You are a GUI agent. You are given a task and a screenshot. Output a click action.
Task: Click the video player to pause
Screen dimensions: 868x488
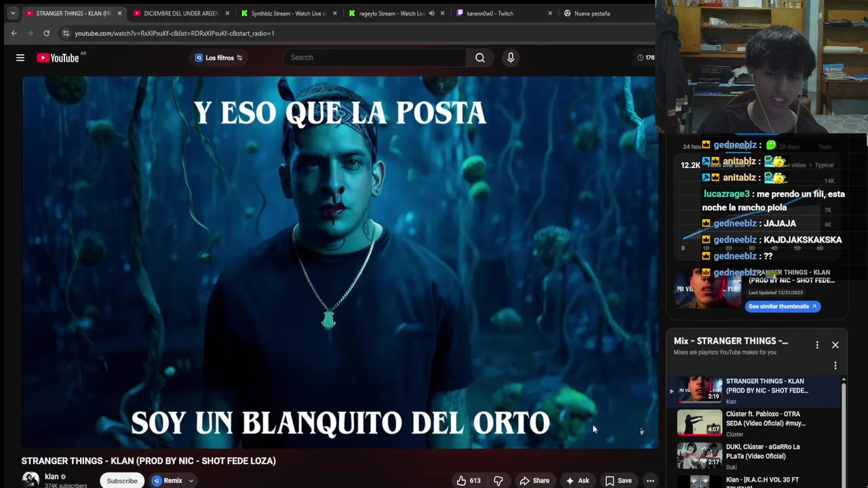[339, 262]
